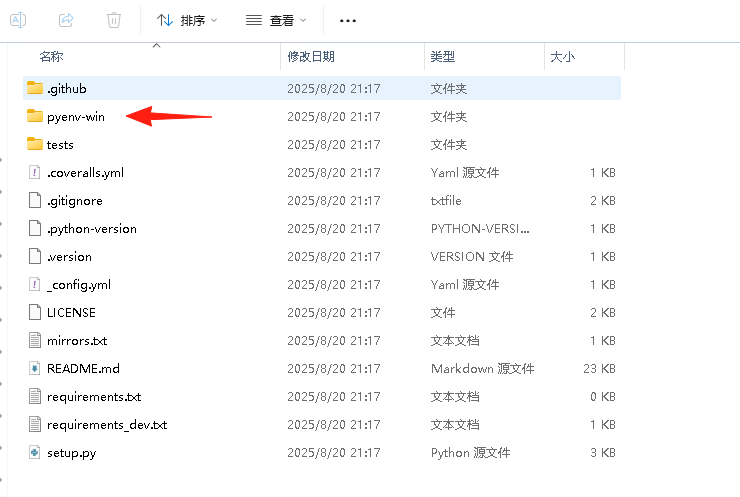Select the .version file name
Viewport: 740px width, 497px height.
point(69,257)
